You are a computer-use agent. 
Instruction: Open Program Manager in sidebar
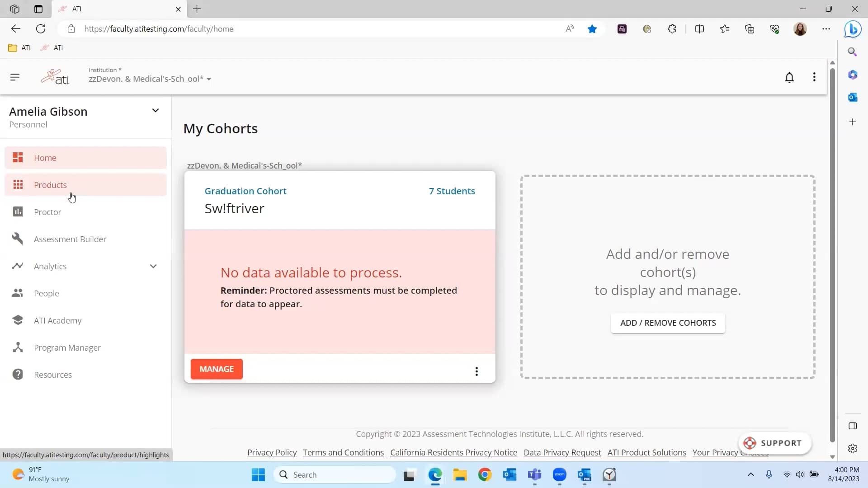pos(67,347)
